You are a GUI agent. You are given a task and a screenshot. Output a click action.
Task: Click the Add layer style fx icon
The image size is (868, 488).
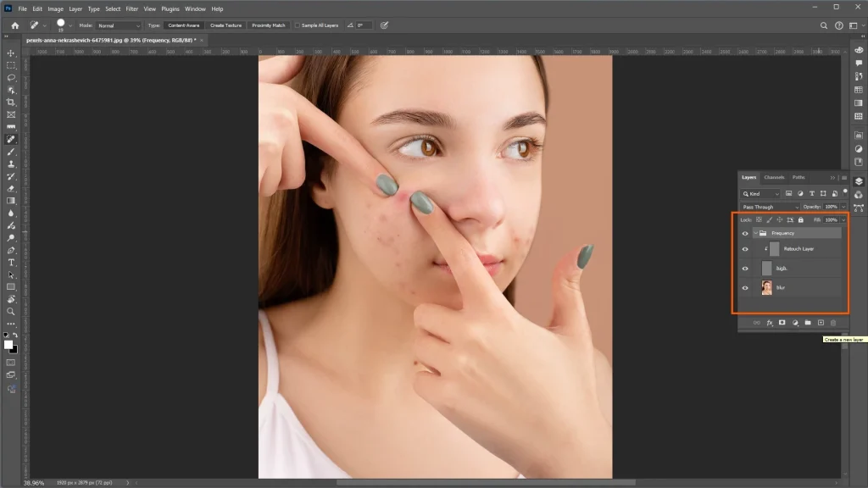pos(770,323)
